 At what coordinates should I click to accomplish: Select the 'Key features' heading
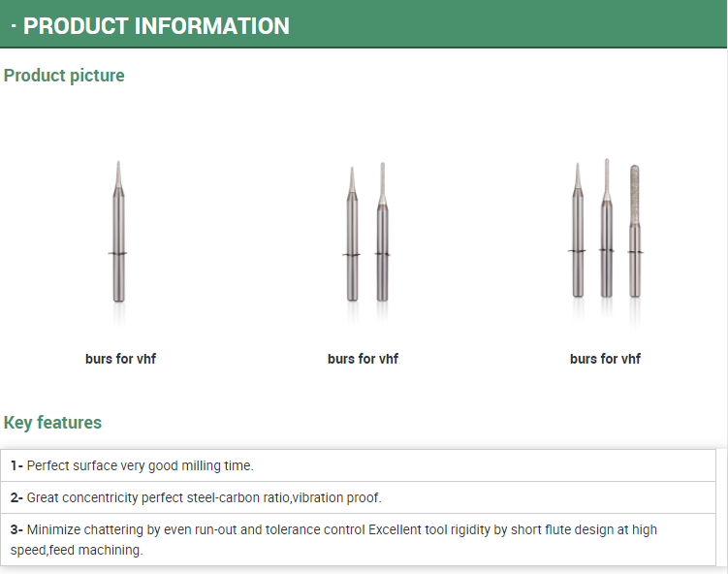(52, 423)
